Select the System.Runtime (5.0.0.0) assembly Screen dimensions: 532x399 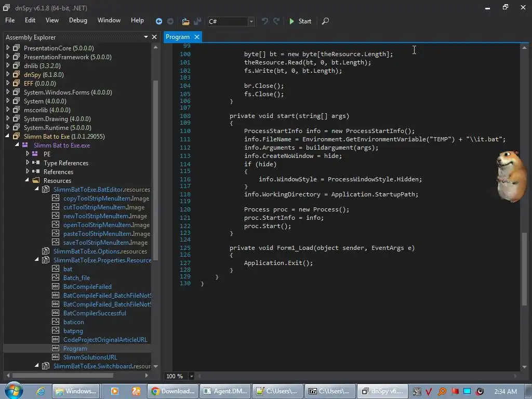coord(57,128)
